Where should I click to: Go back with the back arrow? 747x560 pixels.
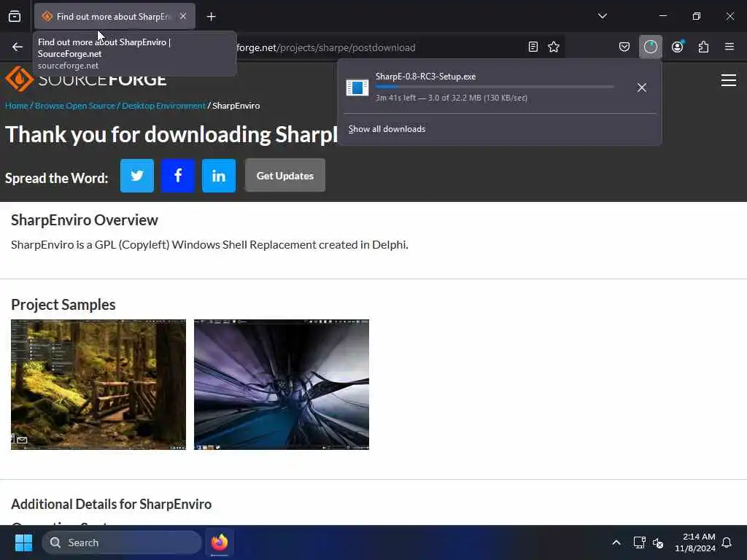tap(18, 47)
